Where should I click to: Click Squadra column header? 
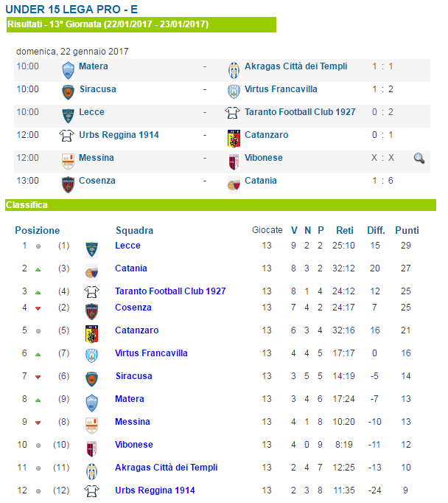(x=135, y=230)
